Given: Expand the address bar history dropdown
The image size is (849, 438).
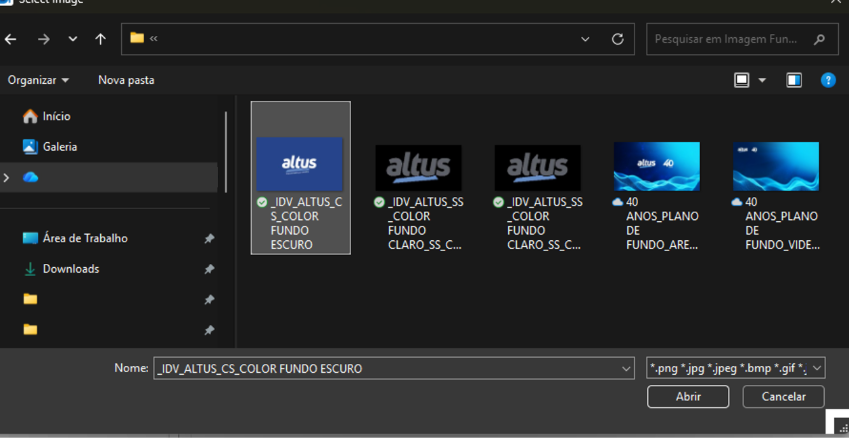Looking at the screenshot, I should [585, 39].
